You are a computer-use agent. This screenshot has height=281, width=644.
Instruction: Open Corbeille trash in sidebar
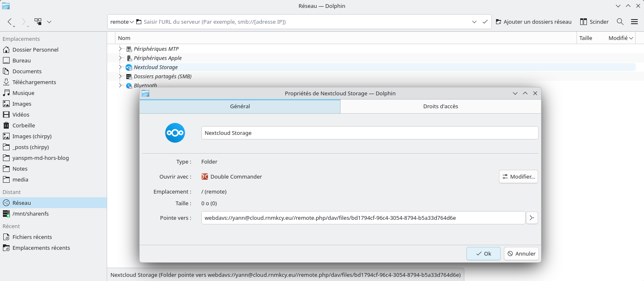pyautogui.click(x=23, y=125)
